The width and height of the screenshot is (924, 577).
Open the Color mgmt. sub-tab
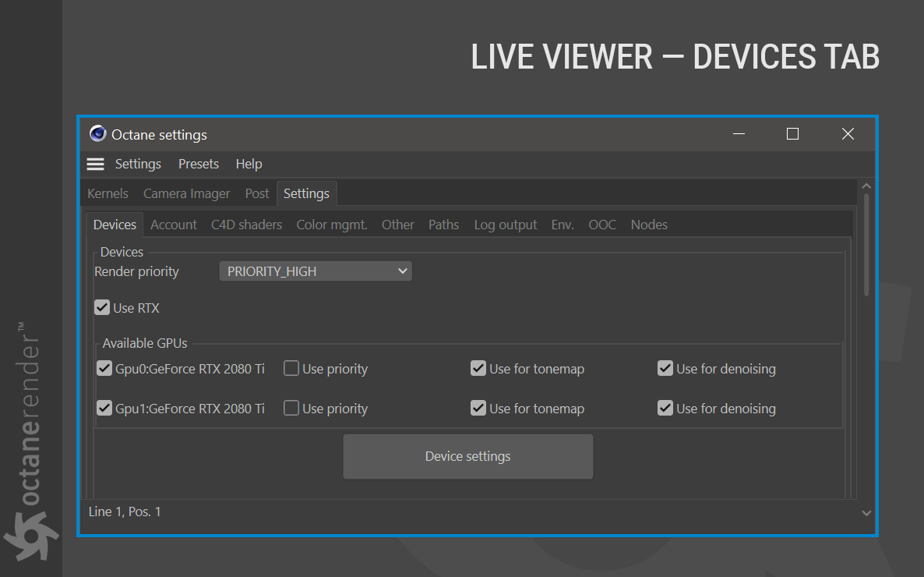pos(332,225)
